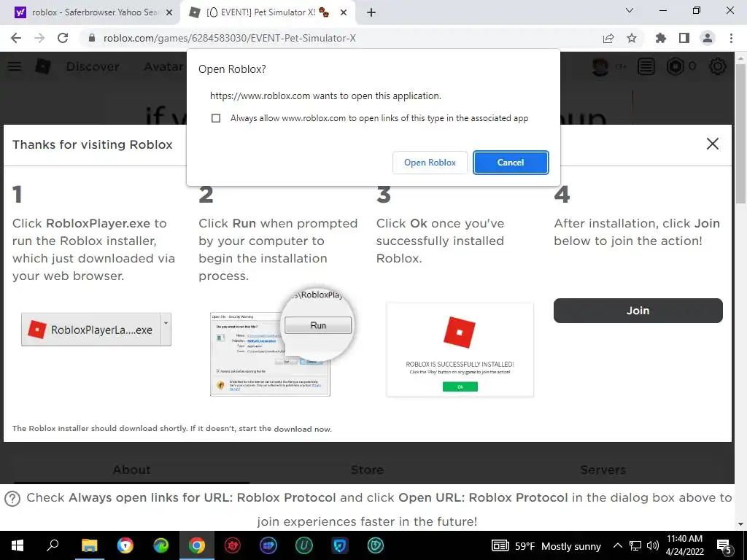Open the Chrome profile icon

click(708, 38)
